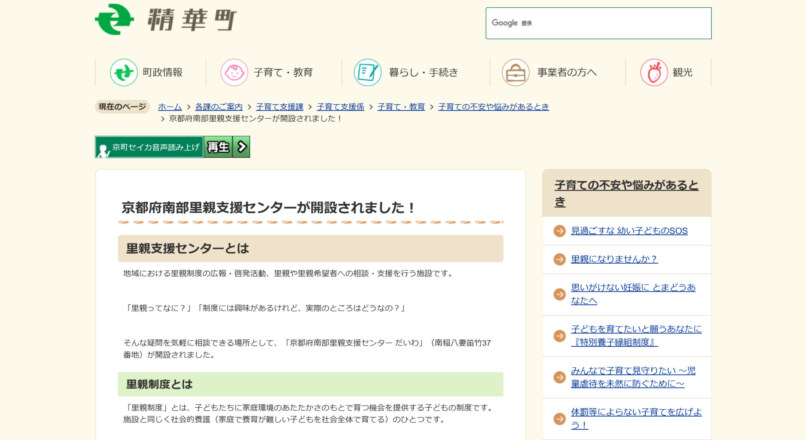Screen dimensions: 806x440
Task: Click paragraph starting そんな疑問を気軽に相談
Action: (307, 349)
